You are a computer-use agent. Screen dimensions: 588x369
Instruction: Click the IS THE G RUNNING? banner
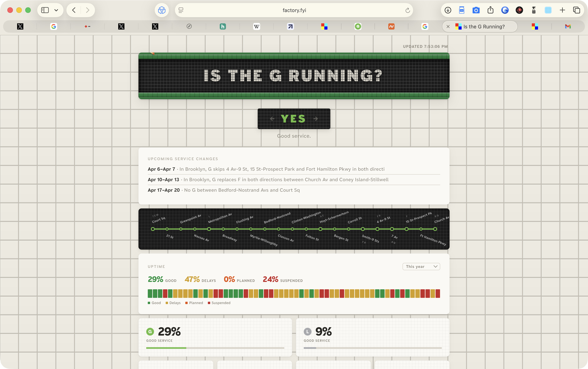[x=294, y=76]
